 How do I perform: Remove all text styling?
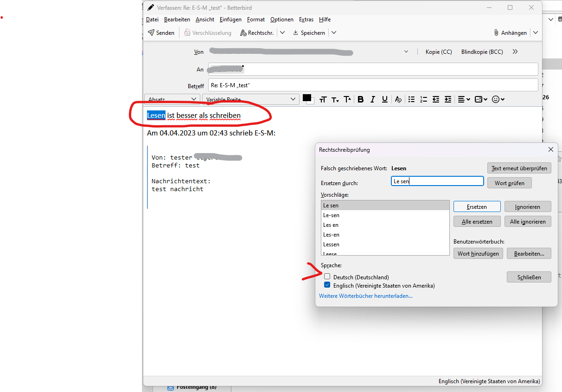[x=398, y=99]
